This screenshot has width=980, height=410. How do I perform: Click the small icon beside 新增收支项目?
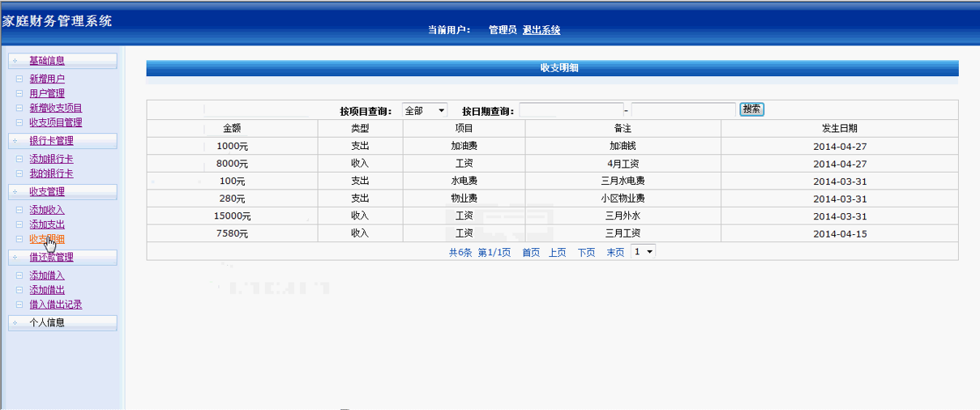click(x=19, y=108)
